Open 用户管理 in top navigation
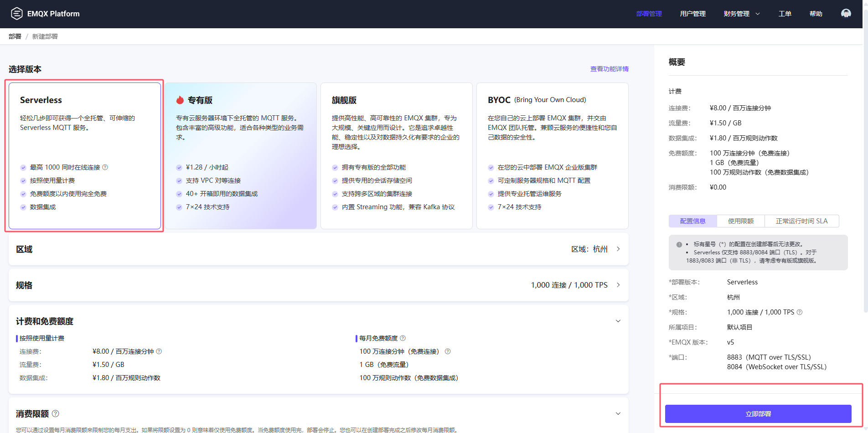868x433 pixels. coord(692,14)
